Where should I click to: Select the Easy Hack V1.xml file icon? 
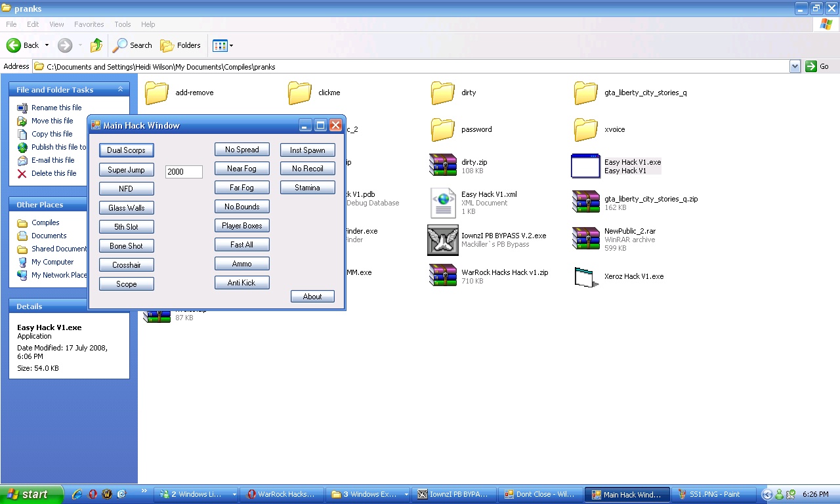click(443, 203)
